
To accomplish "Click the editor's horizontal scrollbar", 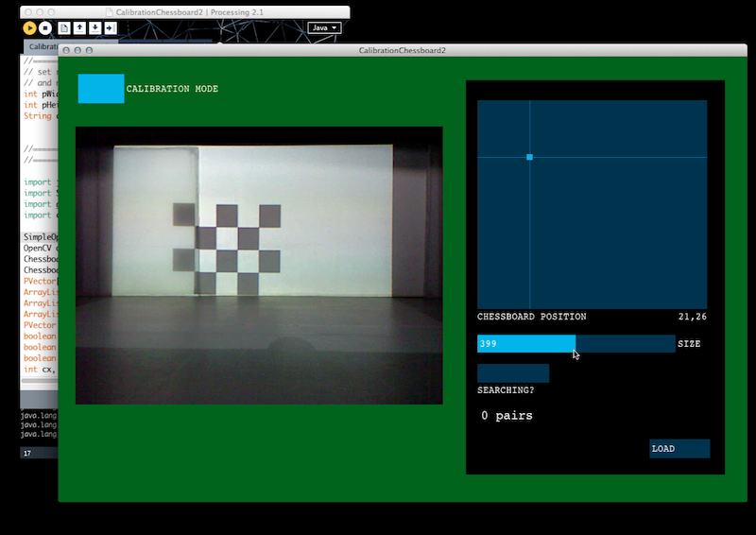I will tap(40, 381).
